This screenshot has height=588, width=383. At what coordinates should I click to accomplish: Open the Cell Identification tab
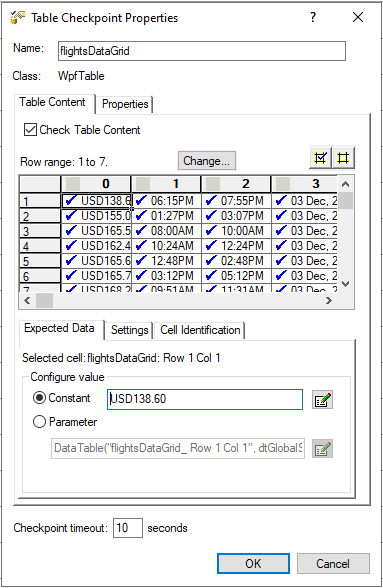tap(200, 330)
